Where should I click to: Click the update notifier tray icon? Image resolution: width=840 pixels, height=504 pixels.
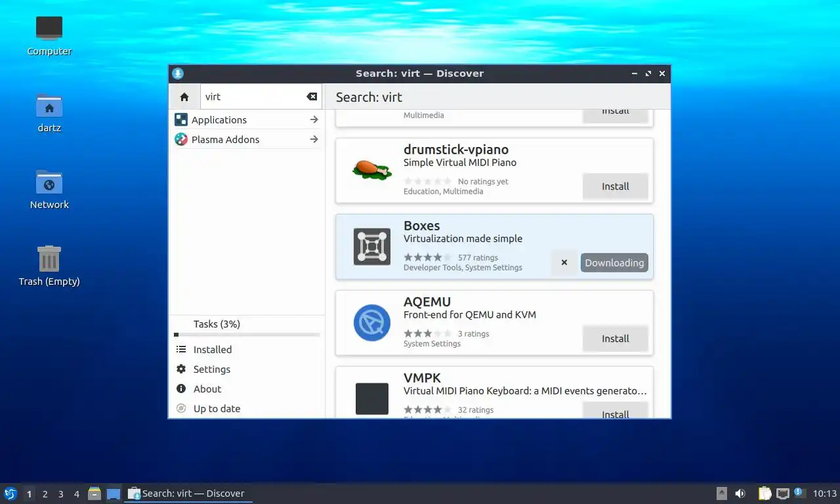[x=799, y=493]
